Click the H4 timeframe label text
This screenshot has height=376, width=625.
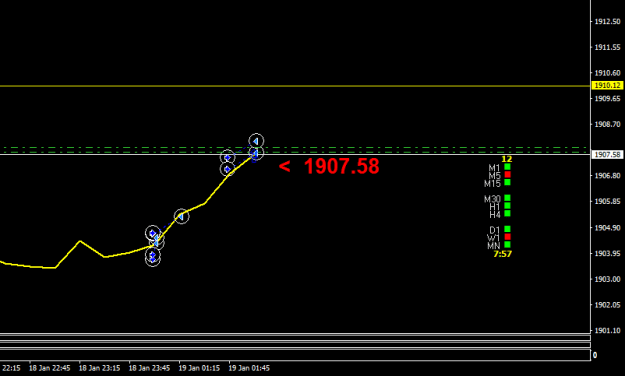[495, 215]
